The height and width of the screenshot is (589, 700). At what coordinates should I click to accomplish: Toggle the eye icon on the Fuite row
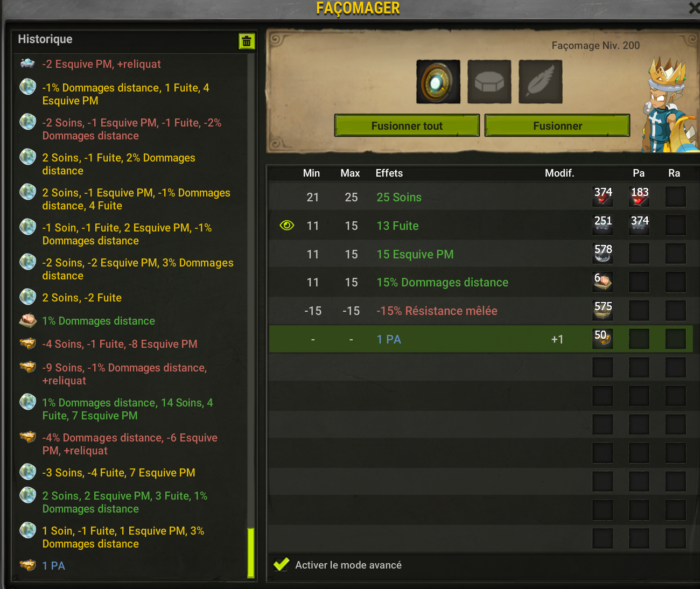tap(287, 226)
